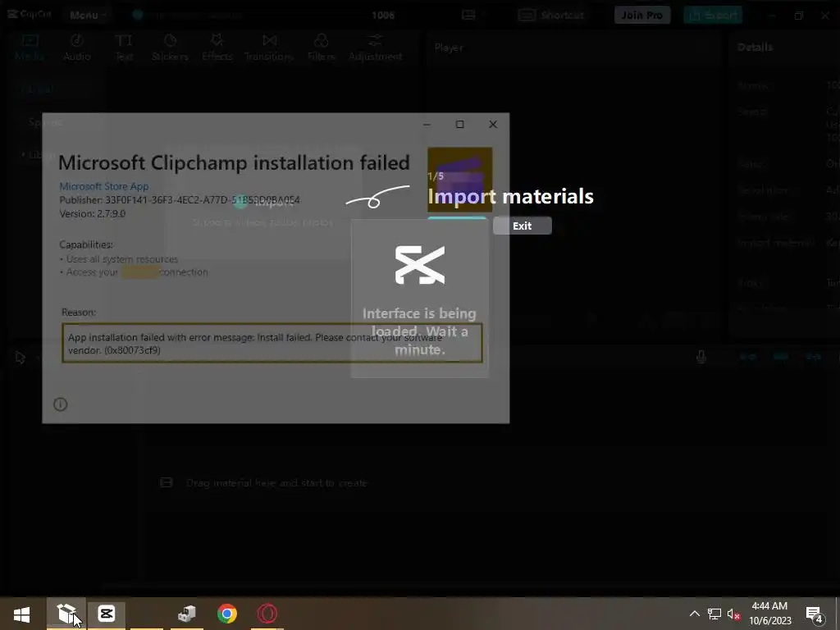Minimize the App Installer window

click(427, 125)
